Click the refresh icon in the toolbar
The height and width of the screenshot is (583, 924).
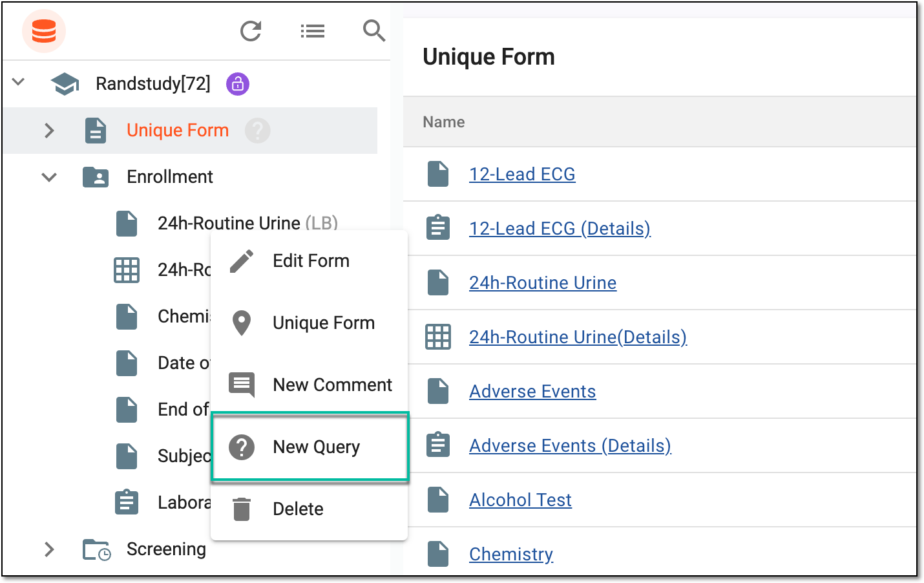[x=251, y=31]
